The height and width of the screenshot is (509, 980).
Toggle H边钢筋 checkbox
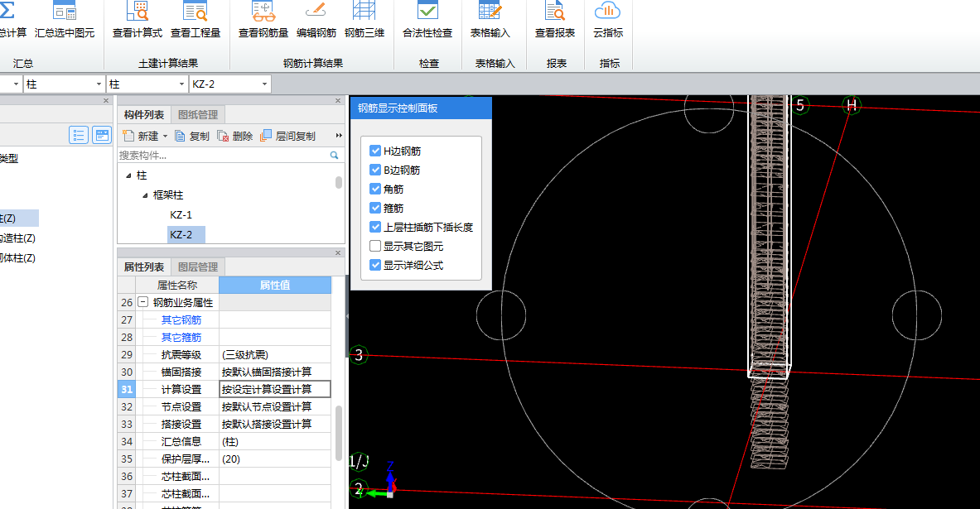pos(375,151)
